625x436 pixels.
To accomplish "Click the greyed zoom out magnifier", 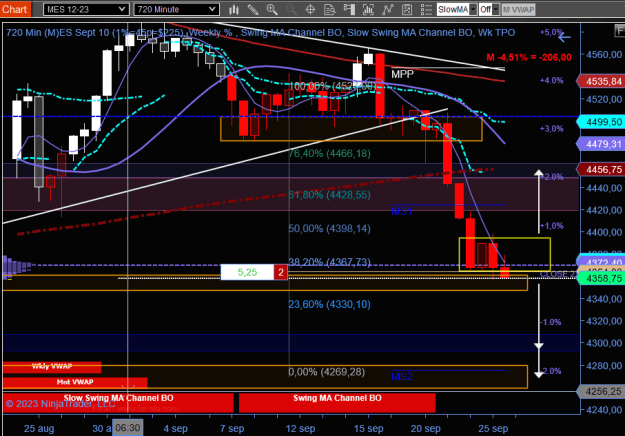I will [291, 10].
